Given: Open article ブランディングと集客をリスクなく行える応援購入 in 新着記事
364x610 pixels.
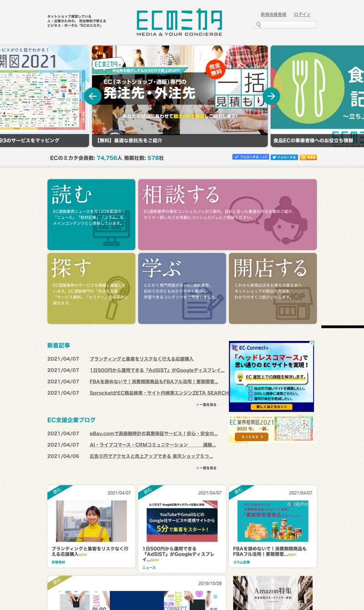Looking at the screenshot, I should (x=142, y=359).
